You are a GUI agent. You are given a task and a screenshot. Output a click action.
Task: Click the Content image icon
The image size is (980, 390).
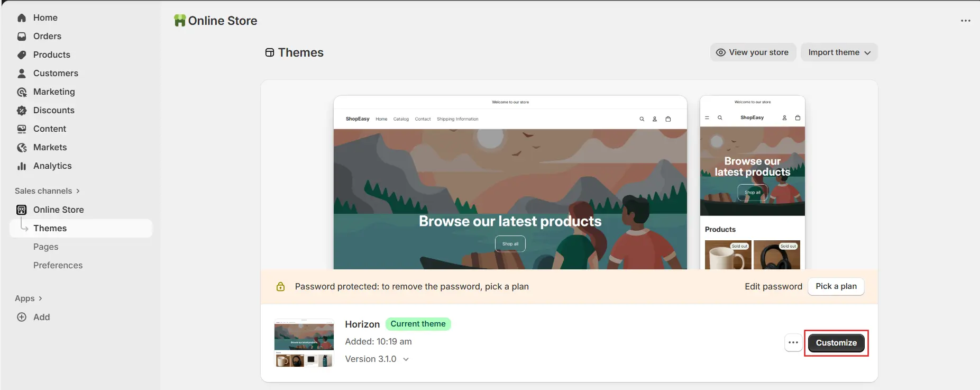point(22,129)
